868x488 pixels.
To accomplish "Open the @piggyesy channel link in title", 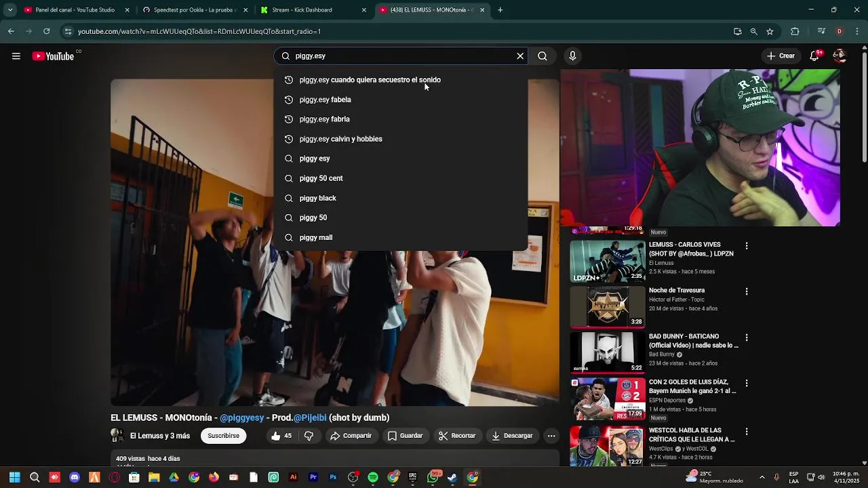I will coord(242,418).
